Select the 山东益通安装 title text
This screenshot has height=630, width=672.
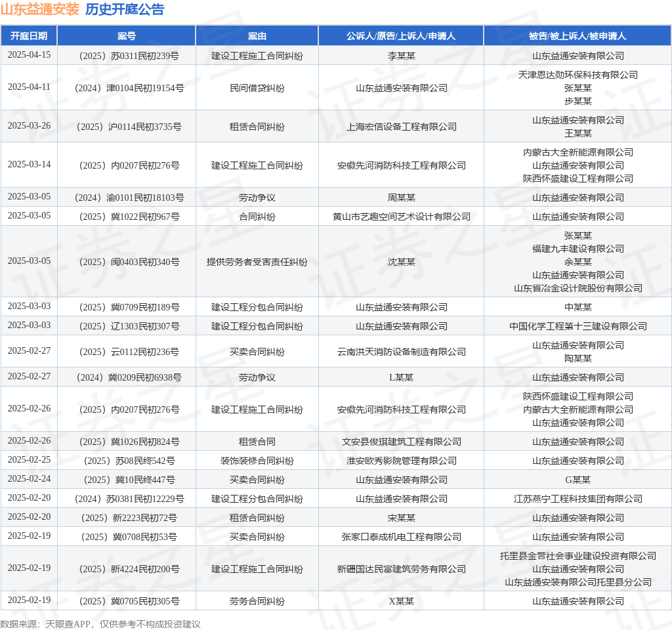pyautogui.click(x=40, y=9)
